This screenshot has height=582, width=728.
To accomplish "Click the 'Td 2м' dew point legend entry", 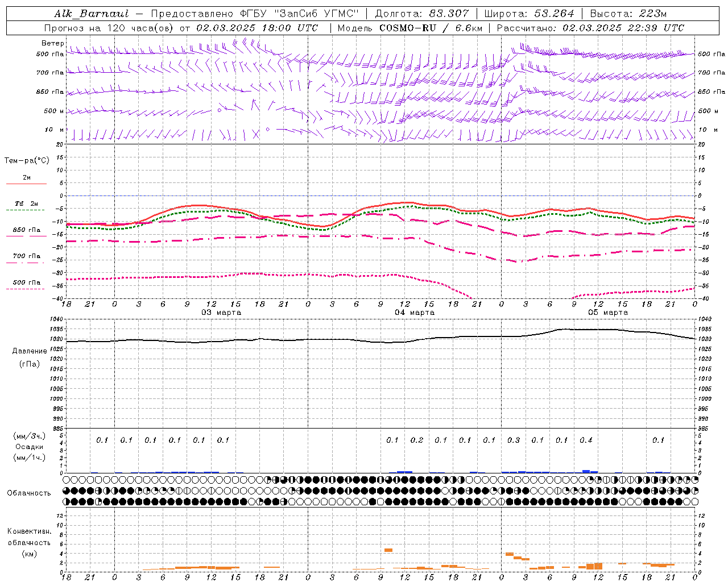I will 27,203.
